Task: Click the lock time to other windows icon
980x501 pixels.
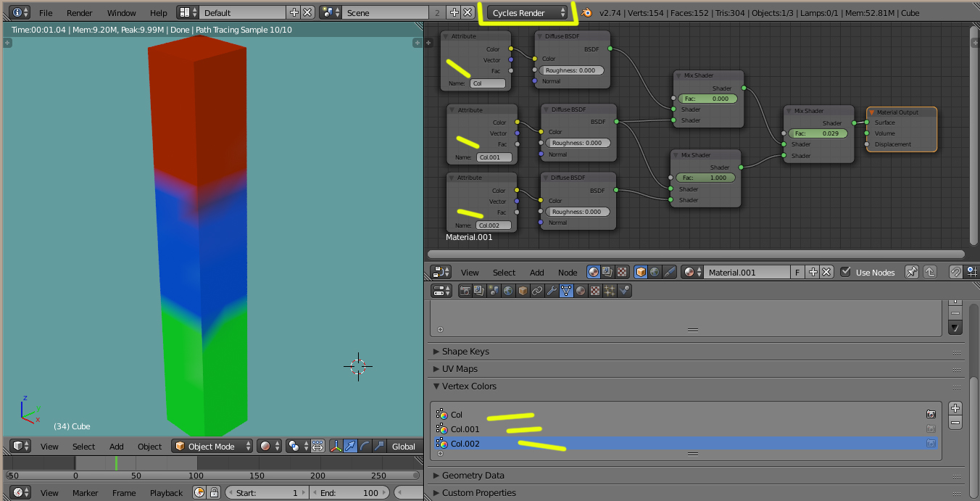Action: tap(215, 493)
